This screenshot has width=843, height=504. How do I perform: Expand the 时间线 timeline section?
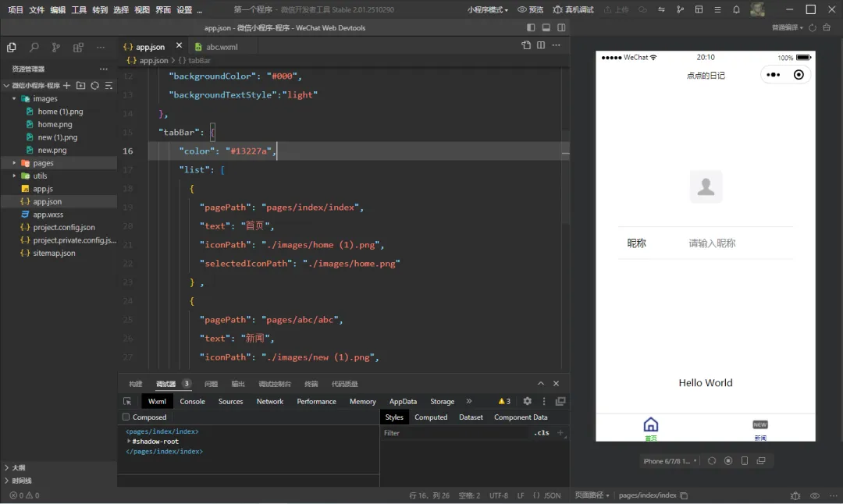coord(6,481)
